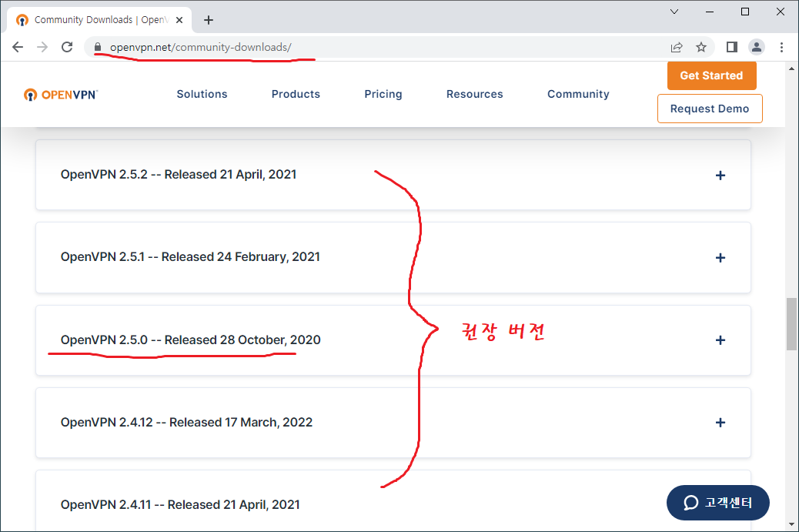Share this page using the share icon
Viewport: 799px width, 532px height.
[x=677, y=48]
